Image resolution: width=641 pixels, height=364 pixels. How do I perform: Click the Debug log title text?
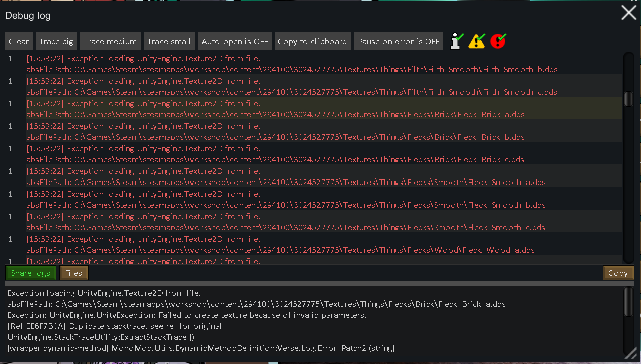tap(28, 15)
